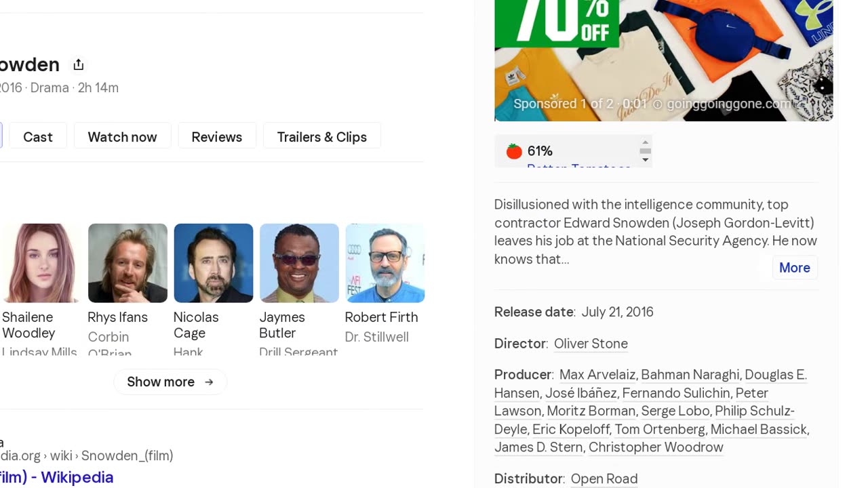
Task: Click the Show more cast button
Action: pos(170,382)
